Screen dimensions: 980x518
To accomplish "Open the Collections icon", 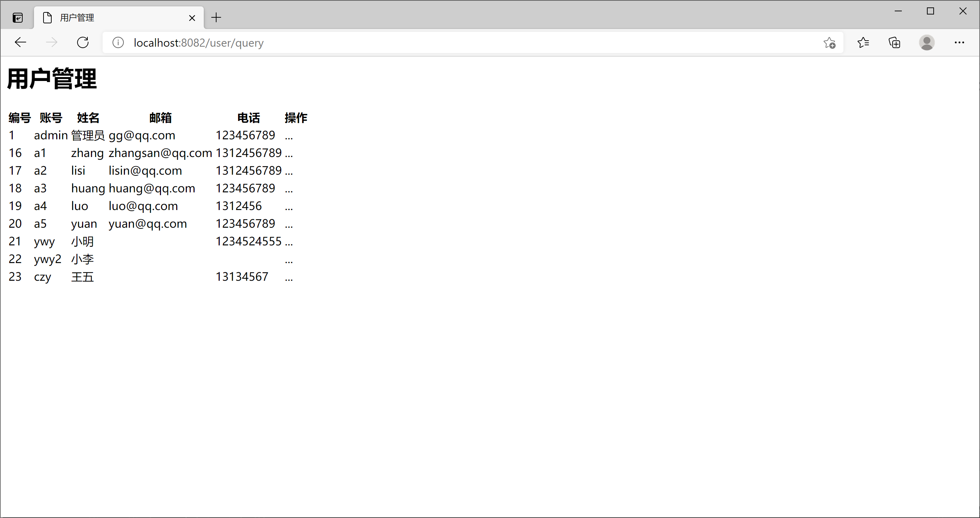I will coord(894,42).
